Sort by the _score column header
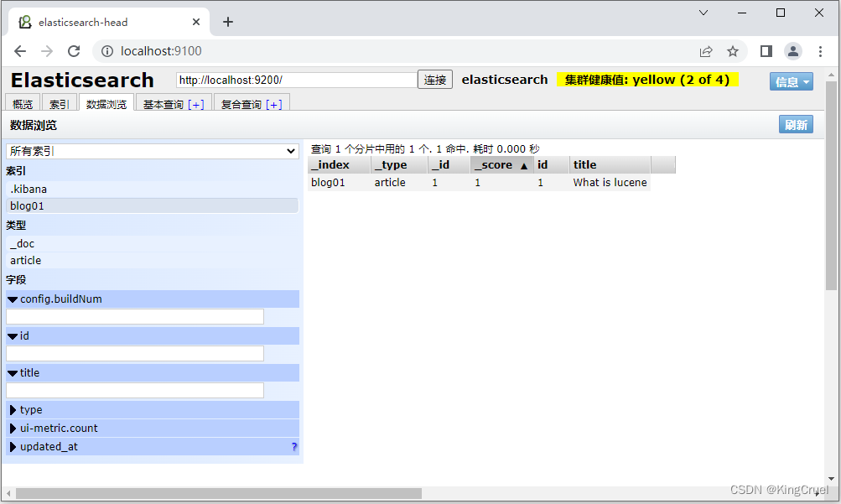841x504 pixels. click(502, 164)
